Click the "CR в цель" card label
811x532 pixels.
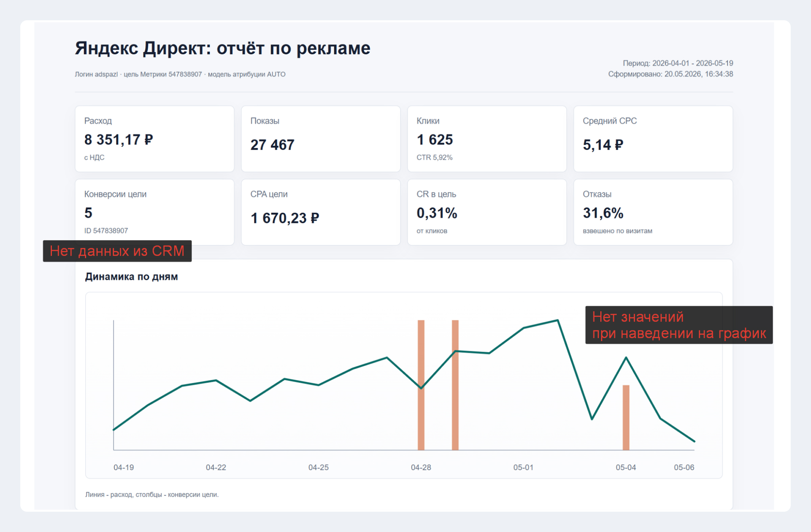(x=436, y=194)
